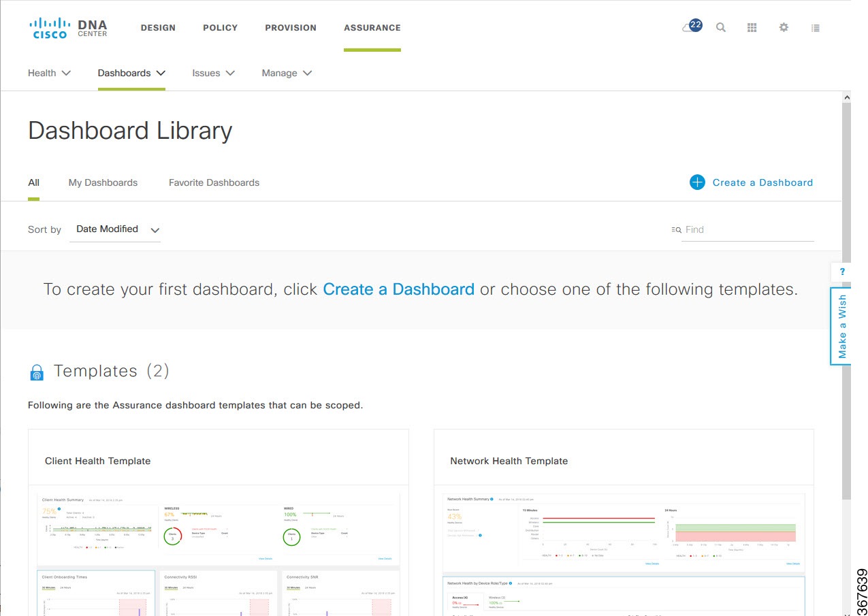Open the apps grid icon
This screenshot has height=616, width=868.
click(752, 28)
